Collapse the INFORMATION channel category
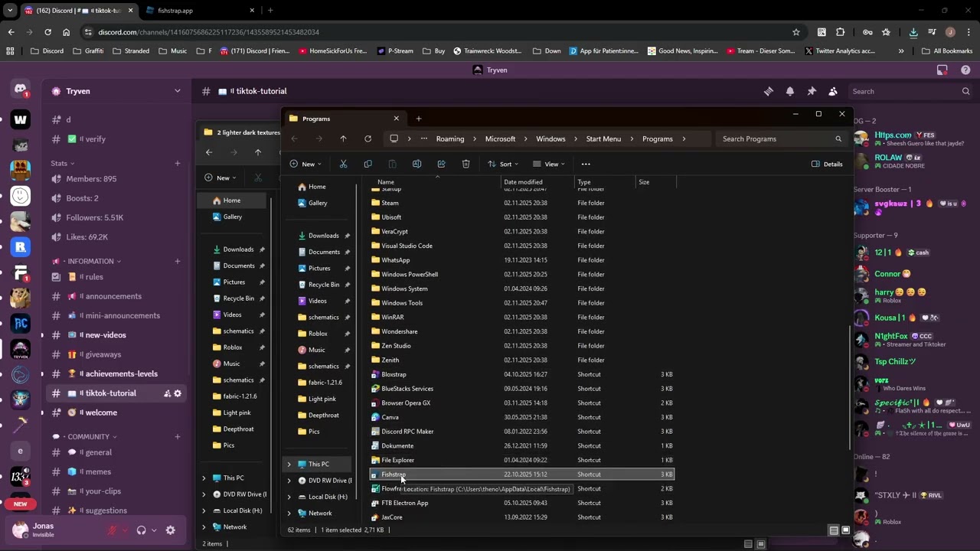Screen dimensions: 980x551 (87, 261)
